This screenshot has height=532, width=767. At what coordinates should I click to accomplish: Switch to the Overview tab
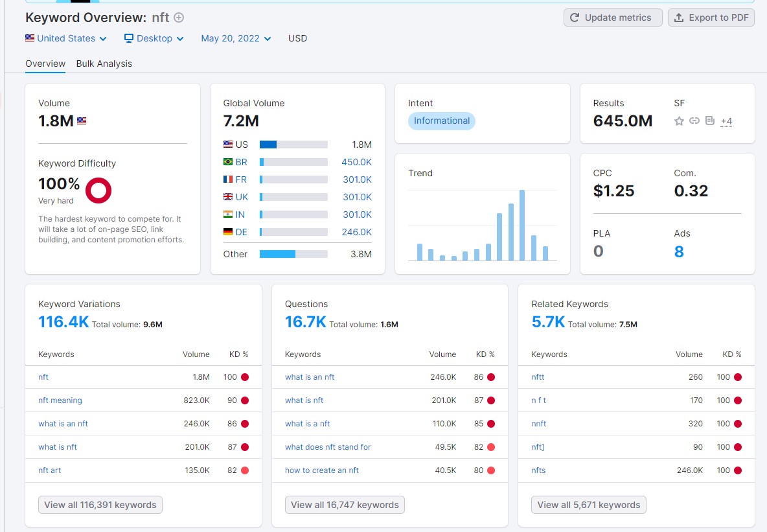pyautogui.click(x=45, y=64)
